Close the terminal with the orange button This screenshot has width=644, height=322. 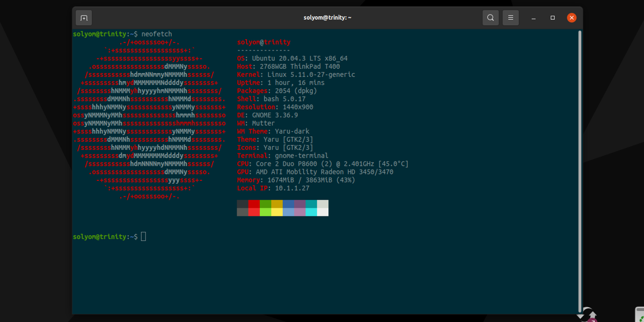pyautogui.click(x=572, y=18)
